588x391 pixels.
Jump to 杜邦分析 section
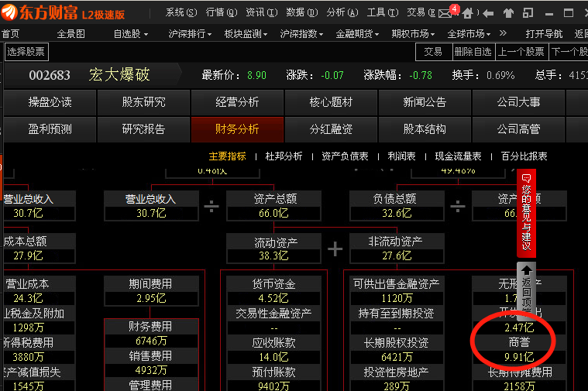point(284,156)
